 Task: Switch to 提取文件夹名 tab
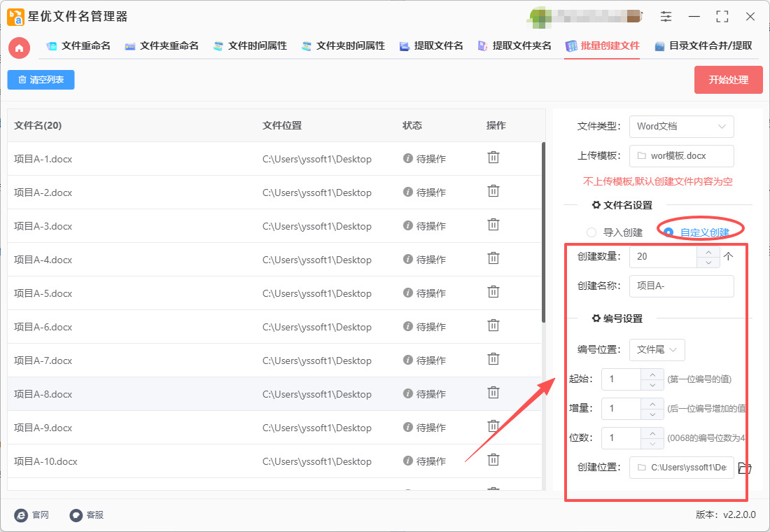pyautogui.click(x=514, y=46)
